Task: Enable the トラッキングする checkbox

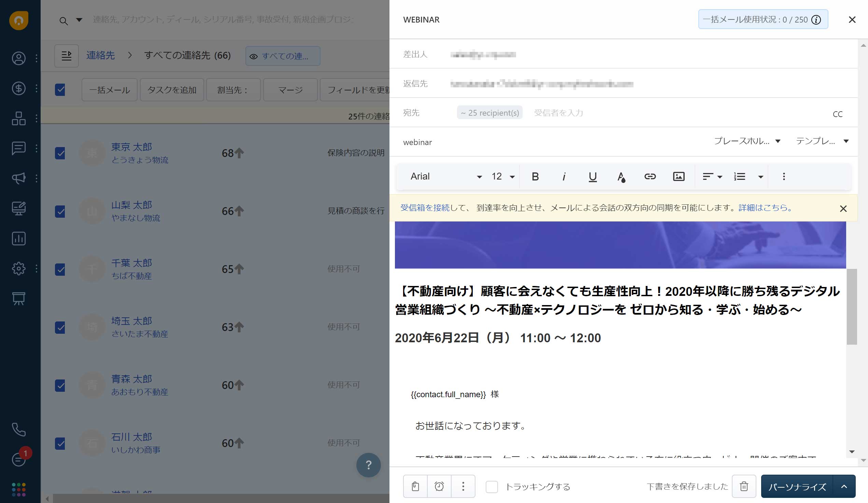Action: 492,487
